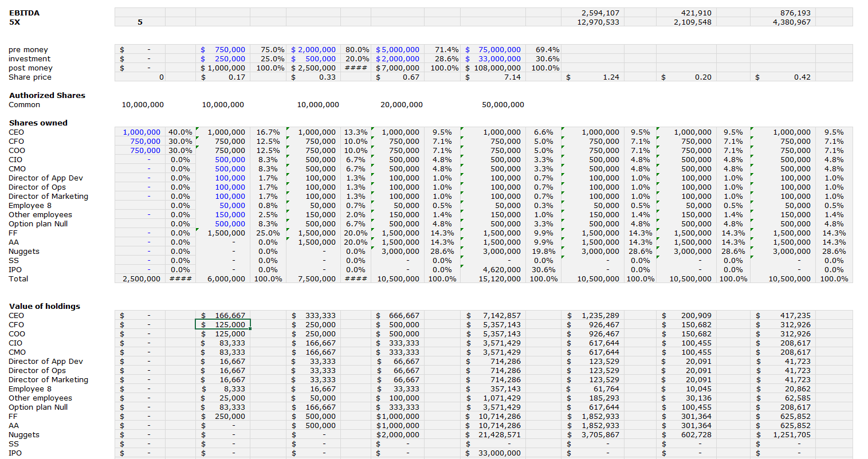Click Nuggets holdings value $1,251,705
The width and height of the screenshot is (868, 459).
coord(783,435)
